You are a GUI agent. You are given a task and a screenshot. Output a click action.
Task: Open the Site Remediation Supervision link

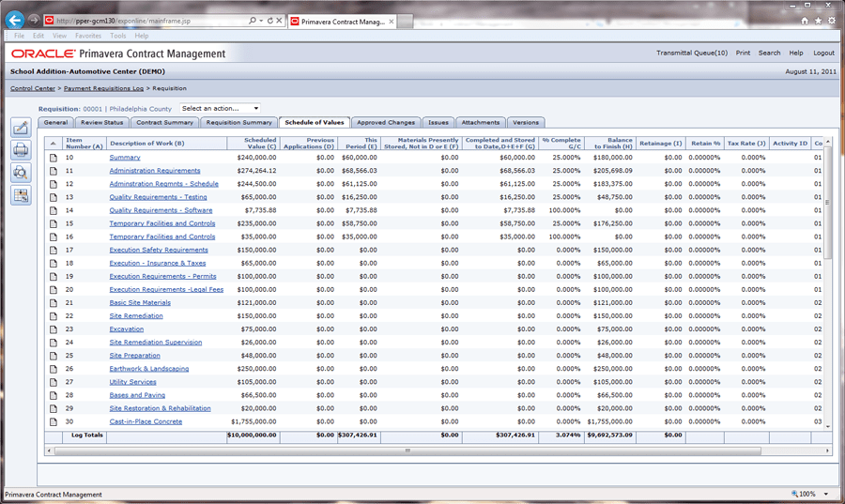pos(155,343)
